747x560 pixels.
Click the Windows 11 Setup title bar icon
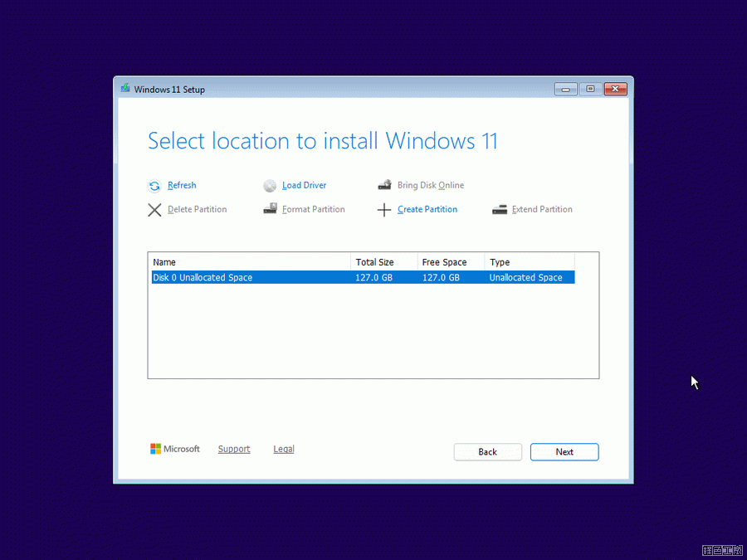click(125, 89)
